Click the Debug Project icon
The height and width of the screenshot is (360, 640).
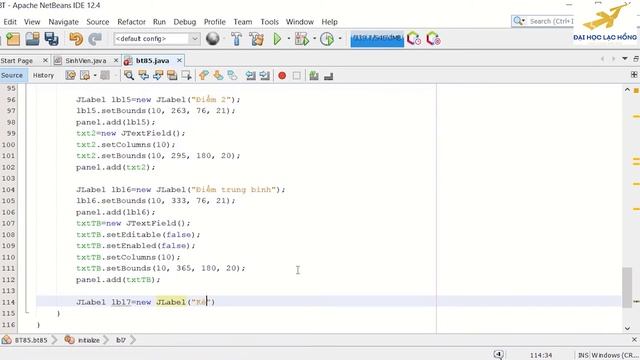[302, 39]
